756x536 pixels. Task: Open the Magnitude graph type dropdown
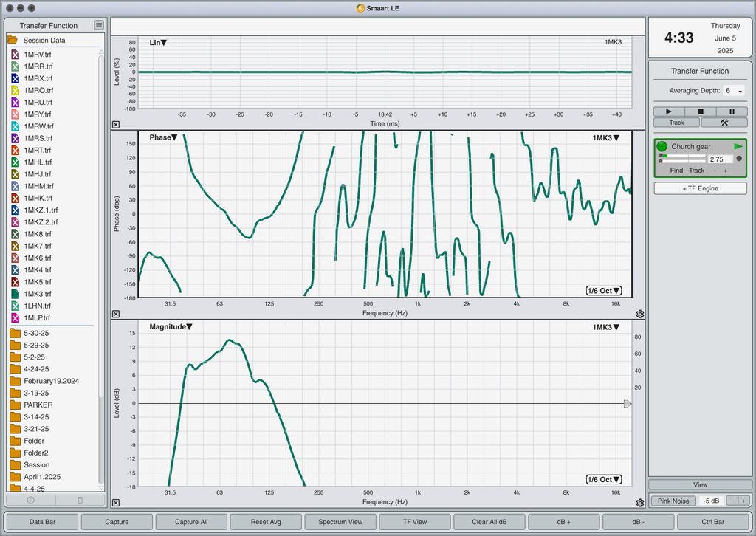(171, 327)
